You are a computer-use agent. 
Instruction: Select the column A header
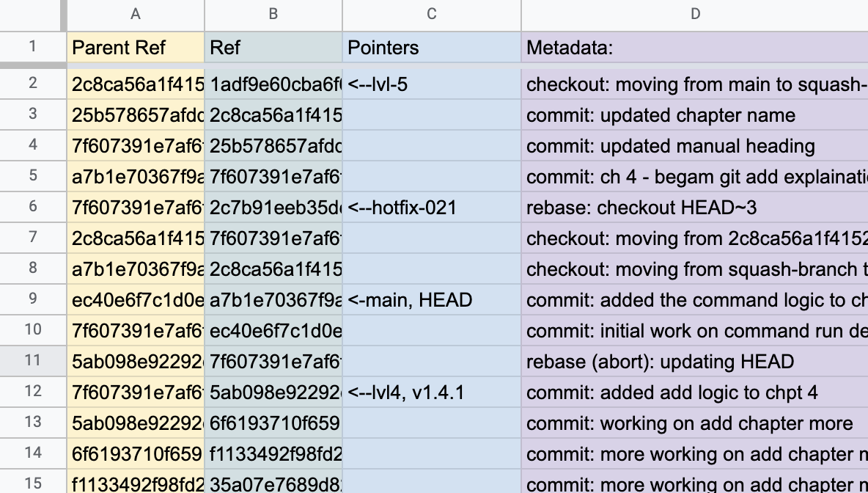click(x=136, y=14)
